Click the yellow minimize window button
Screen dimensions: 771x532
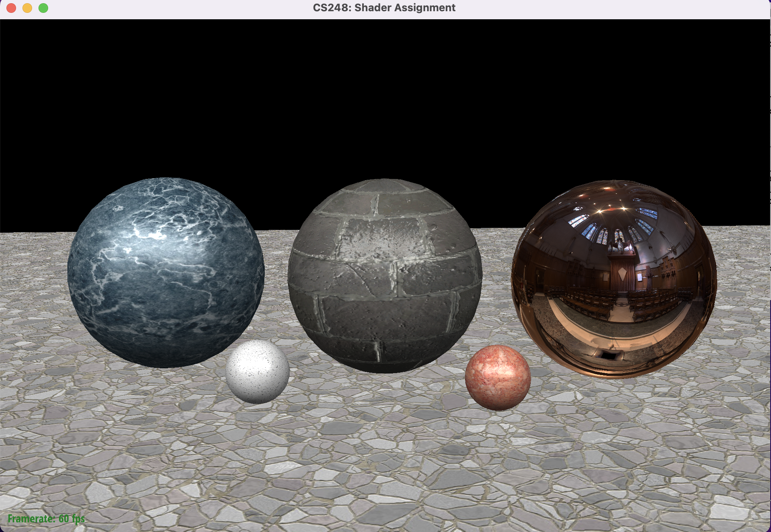[x=26, y=8]
